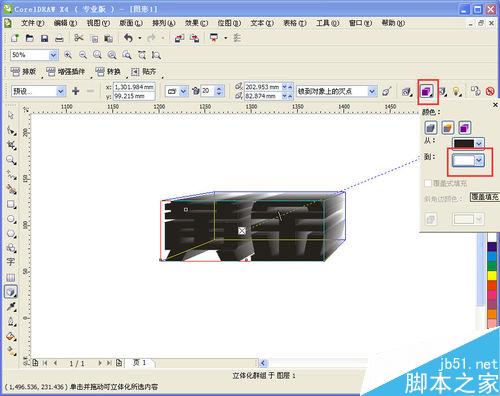Viewport: 500px width, 396px height.
Task: Expand the undo history arrow beside Undo
Action: 140,38
